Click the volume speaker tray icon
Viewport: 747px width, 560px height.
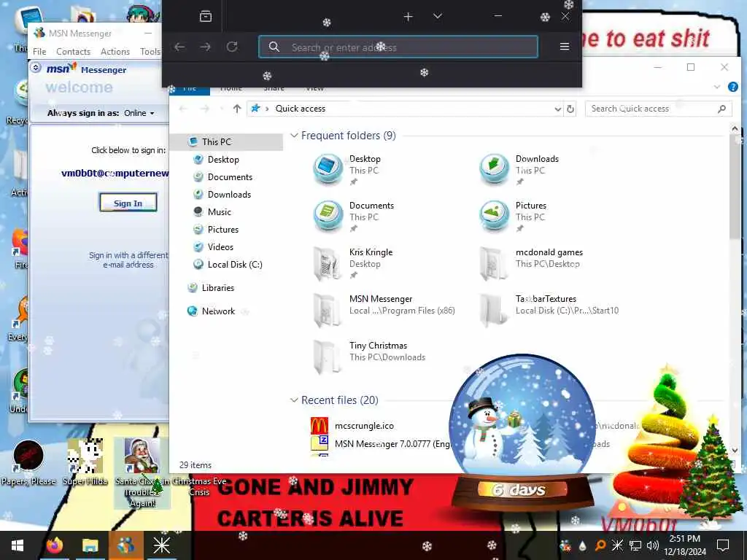(653, 545)
